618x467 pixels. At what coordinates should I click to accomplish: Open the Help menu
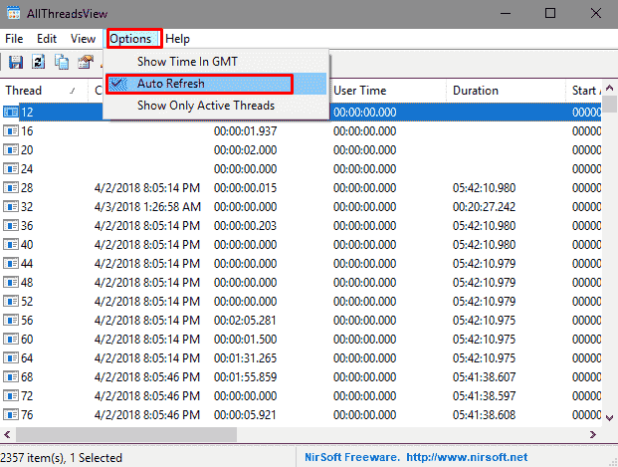tap(178, 39)
